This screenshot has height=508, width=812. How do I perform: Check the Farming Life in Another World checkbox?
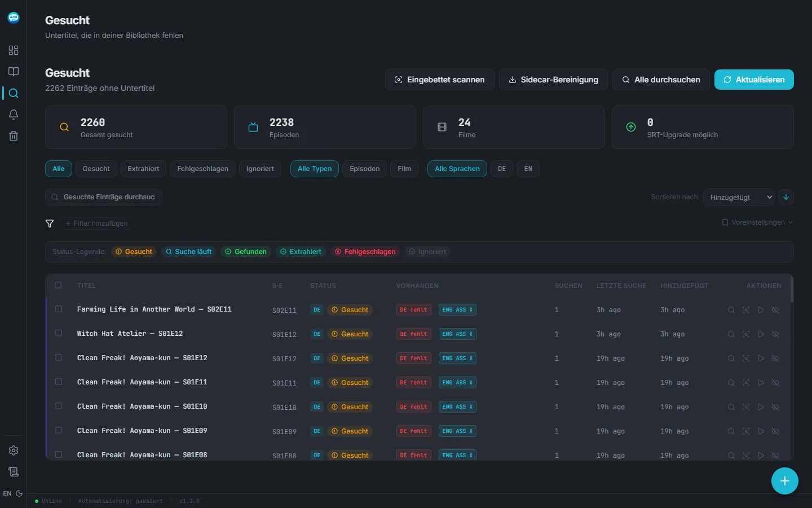click(x=59, y=309)
